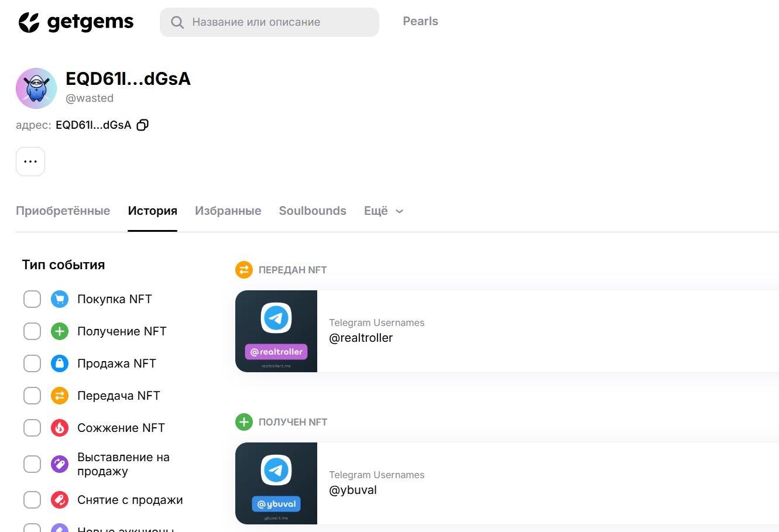The height and width of the screenshot is (532, 779).
Task: Click the Сожжение NFT filter label
Action: click(x=121, y=428)
